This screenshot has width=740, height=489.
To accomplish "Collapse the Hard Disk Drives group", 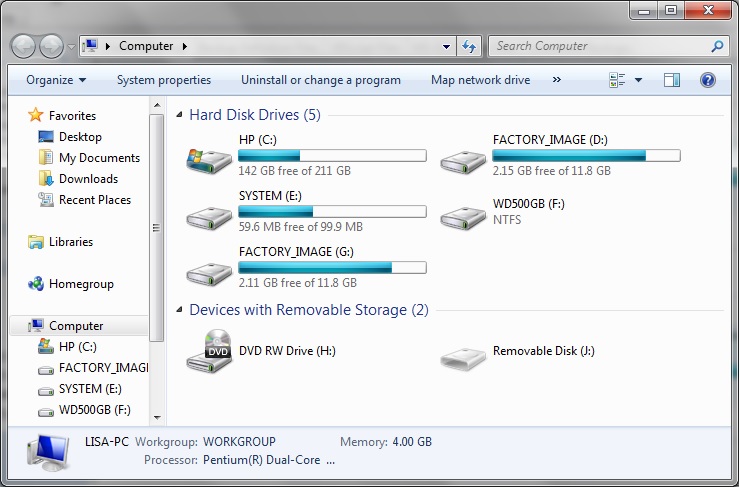I will pos(179,115).
